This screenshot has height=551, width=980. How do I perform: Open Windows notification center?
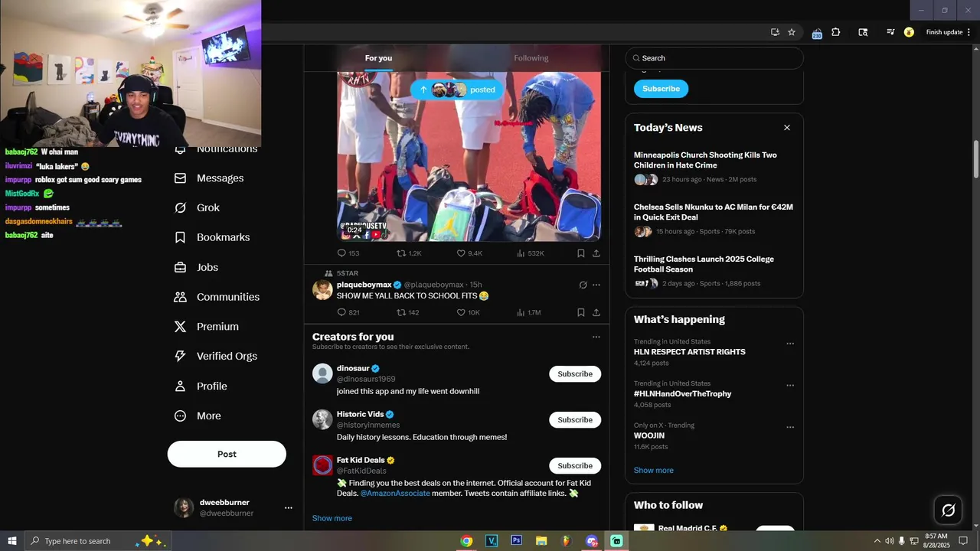pyautogui.click(x=964, y=541)
